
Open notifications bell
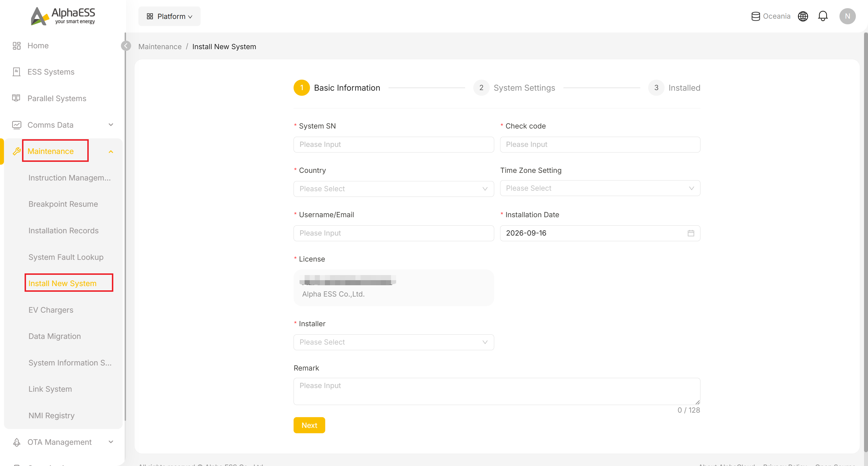[823, 16]
